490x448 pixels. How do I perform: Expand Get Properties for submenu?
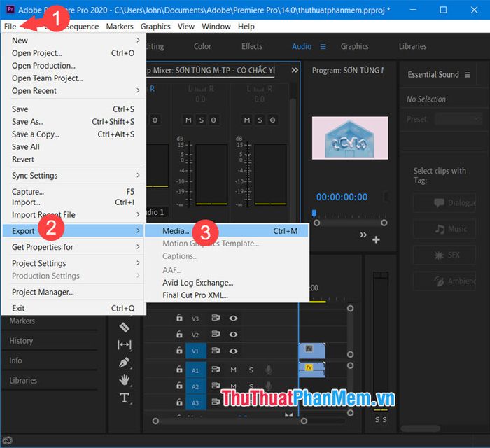(x=74, y=247)
